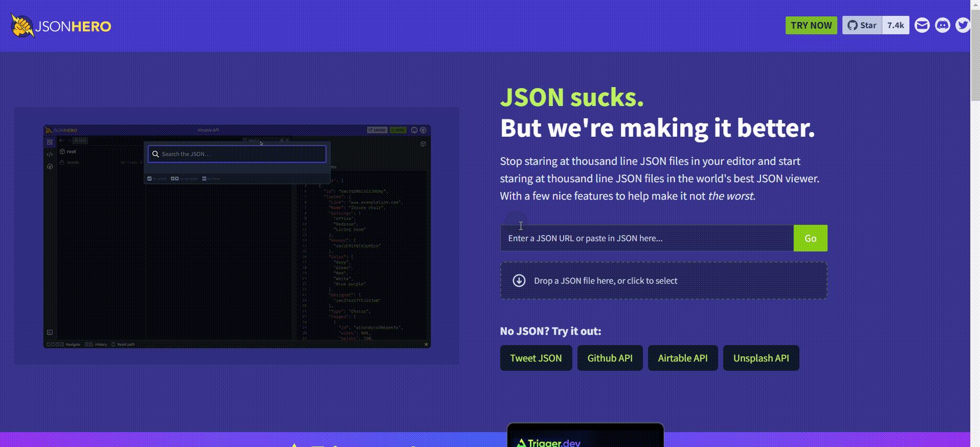This screenshot has height=447, width=980.
Task: Load the Unsplash API example
Action: point(761,358)
